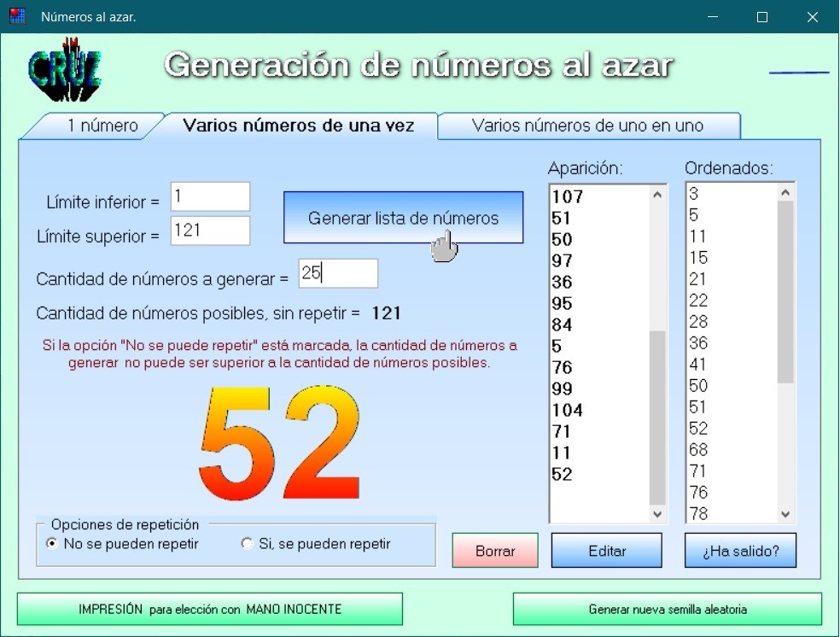Select number 68 in Ordenados list
This screenshot has height=637, width=840.
point(698,450)
